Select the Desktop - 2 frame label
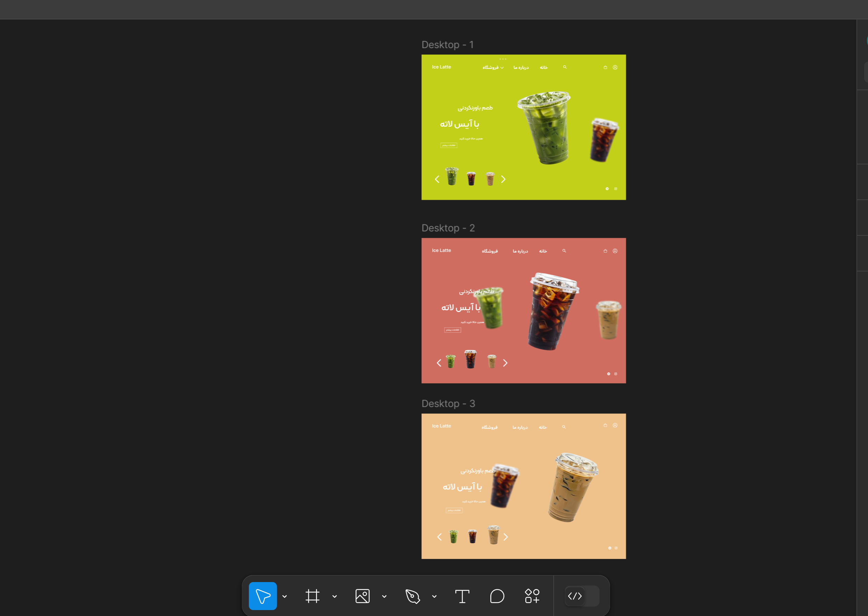 [448, 228]
